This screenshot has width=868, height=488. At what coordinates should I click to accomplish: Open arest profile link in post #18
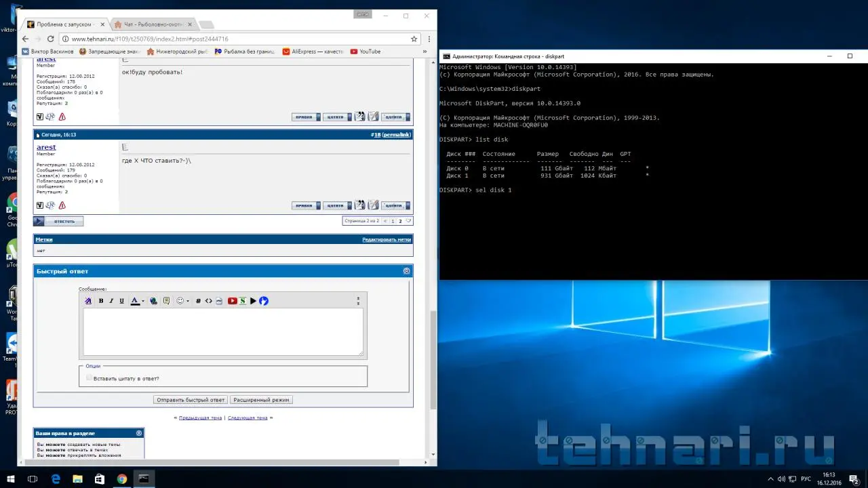46,147
